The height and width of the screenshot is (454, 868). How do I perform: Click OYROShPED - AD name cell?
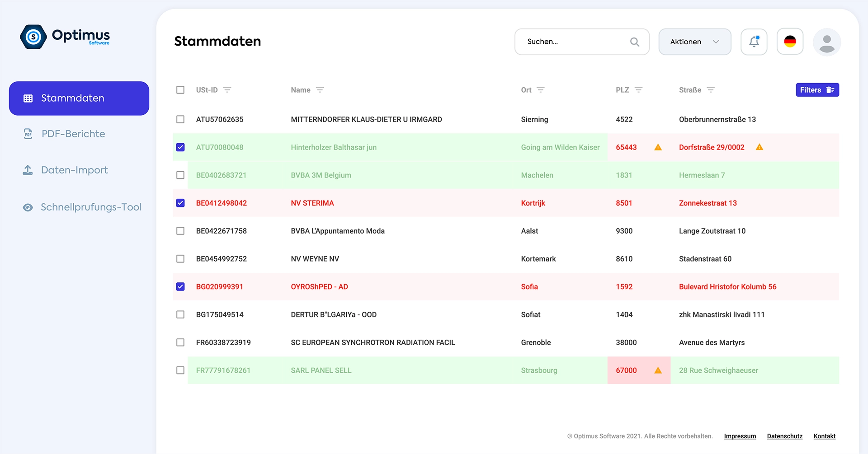(320, 286)
